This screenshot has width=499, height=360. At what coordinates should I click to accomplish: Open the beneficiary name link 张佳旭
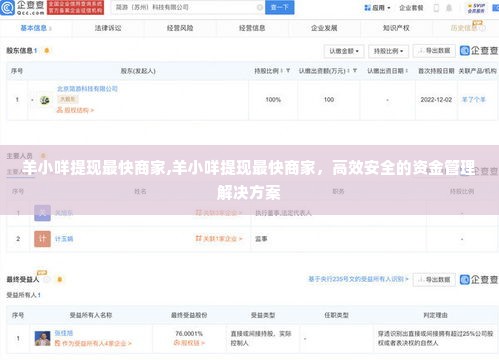[64, 333]
